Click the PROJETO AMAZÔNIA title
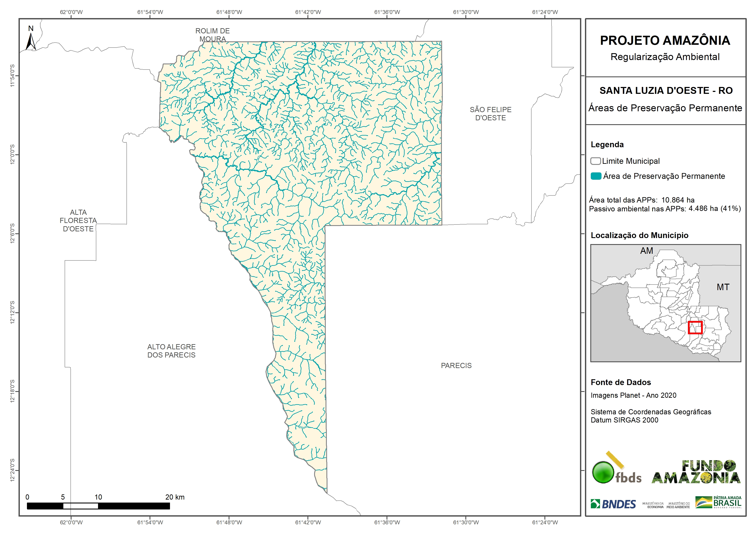Viewport: 756px width, 534px height. (x=665, y=40)
